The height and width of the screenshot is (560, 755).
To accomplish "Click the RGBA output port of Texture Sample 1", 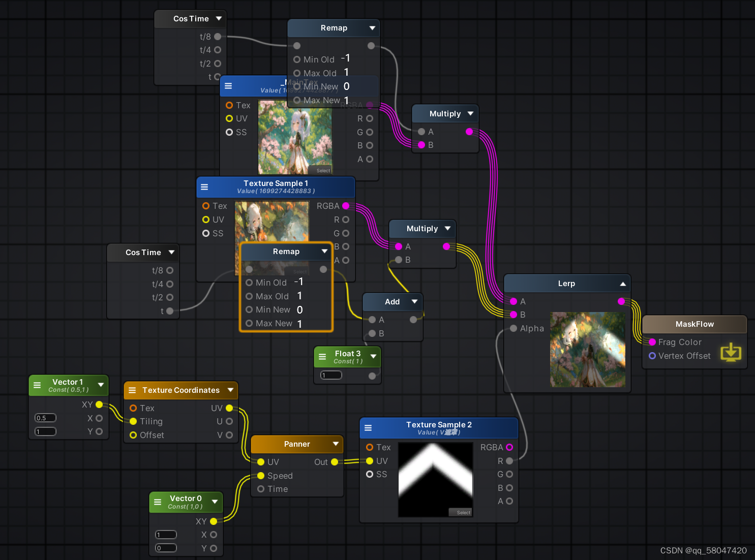I will coord(346,206).
